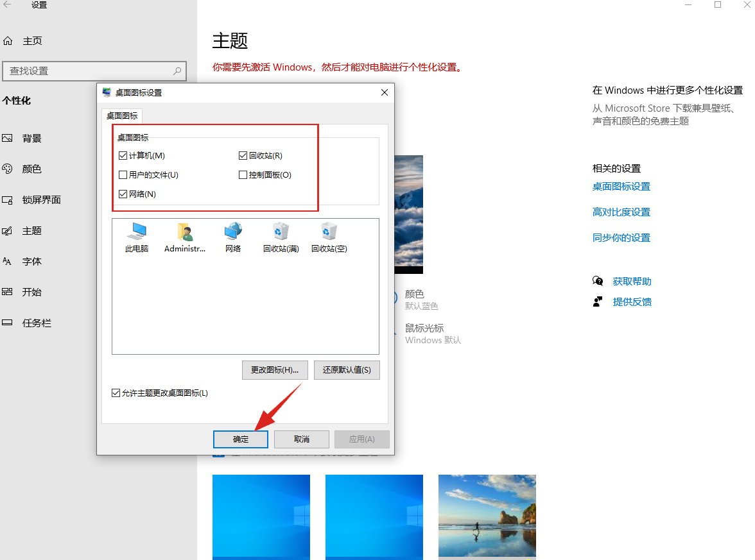Select the first blue Windows theme thumbnail

(261, 517)
